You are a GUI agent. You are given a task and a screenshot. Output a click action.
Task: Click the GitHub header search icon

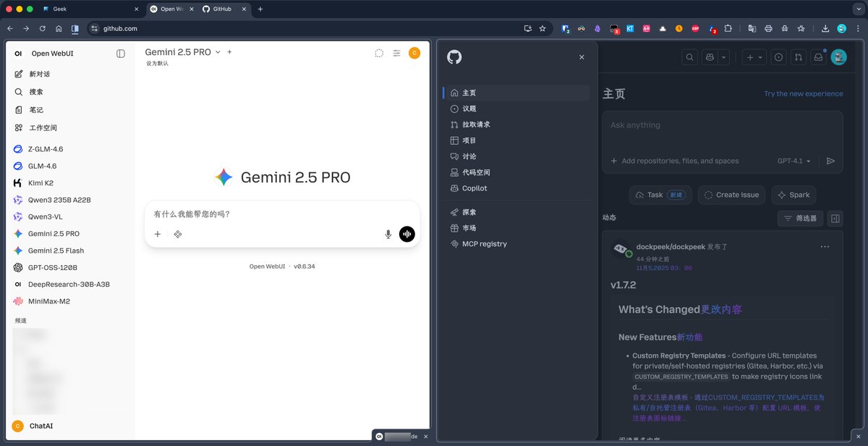point(690,57)
